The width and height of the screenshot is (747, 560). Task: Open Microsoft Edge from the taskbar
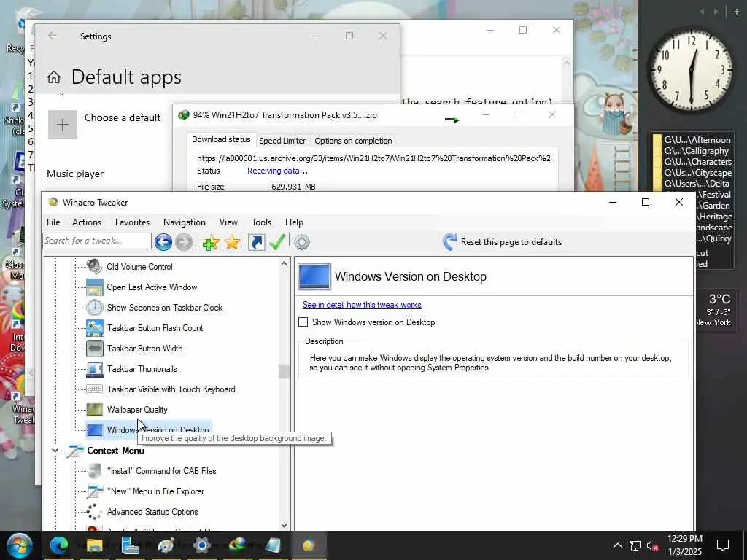click(x=59, y=545)
